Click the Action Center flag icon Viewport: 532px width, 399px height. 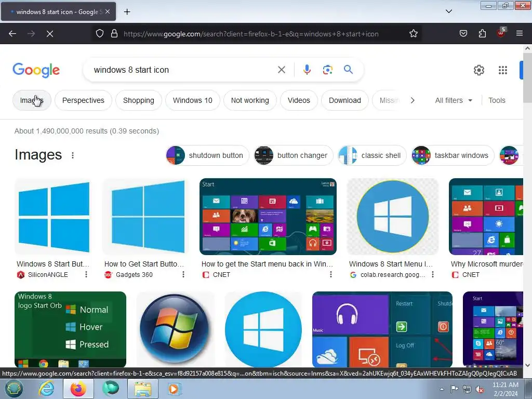click(x=454, y=389)
